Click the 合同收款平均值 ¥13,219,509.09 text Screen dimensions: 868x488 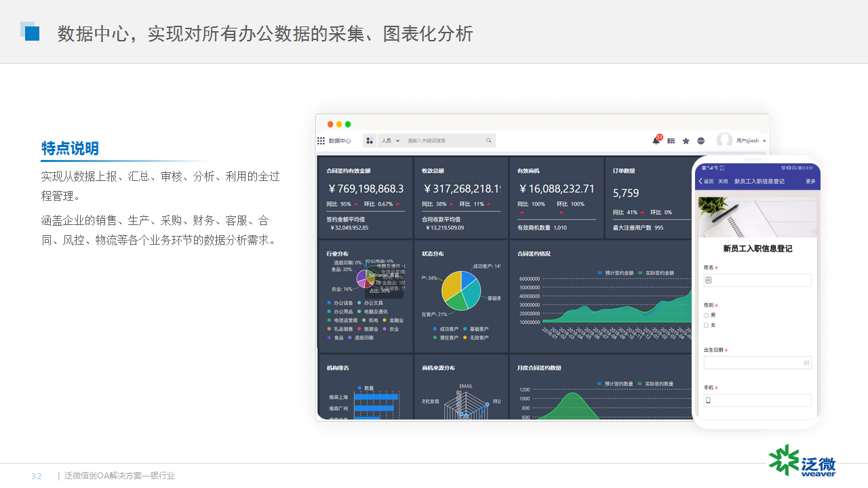pos(443,224)
